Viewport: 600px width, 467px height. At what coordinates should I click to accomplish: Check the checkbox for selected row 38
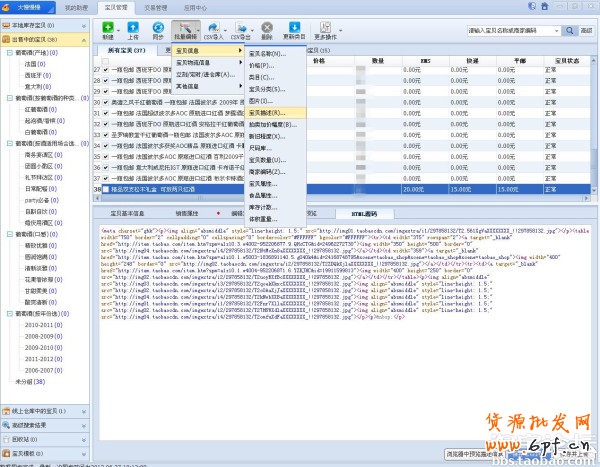click(x=106, y=189)
